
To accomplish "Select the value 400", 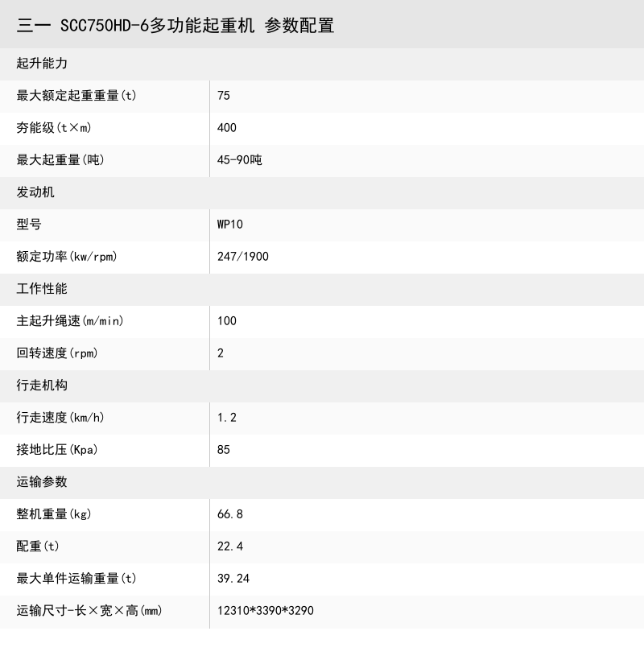I will (x=227, y=128).
